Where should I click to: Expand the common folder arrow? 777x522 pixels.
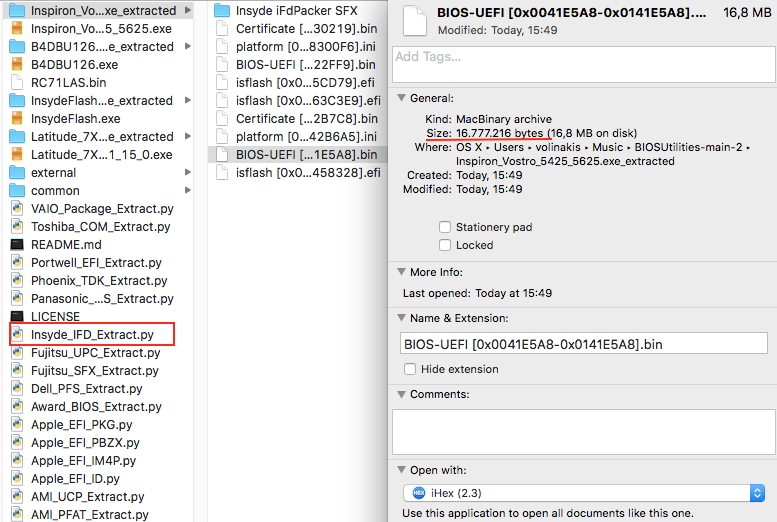point(188,190)
